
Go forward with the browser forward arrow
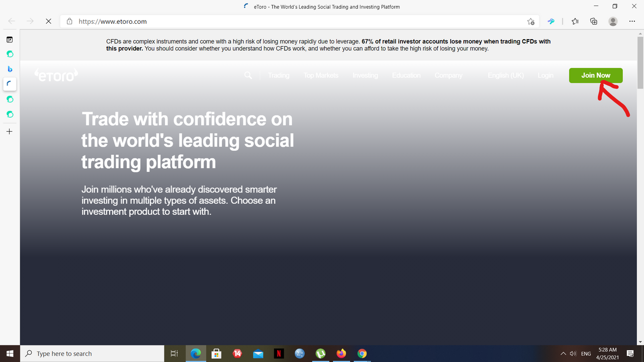pyautogui.click(x=30, y=22)
